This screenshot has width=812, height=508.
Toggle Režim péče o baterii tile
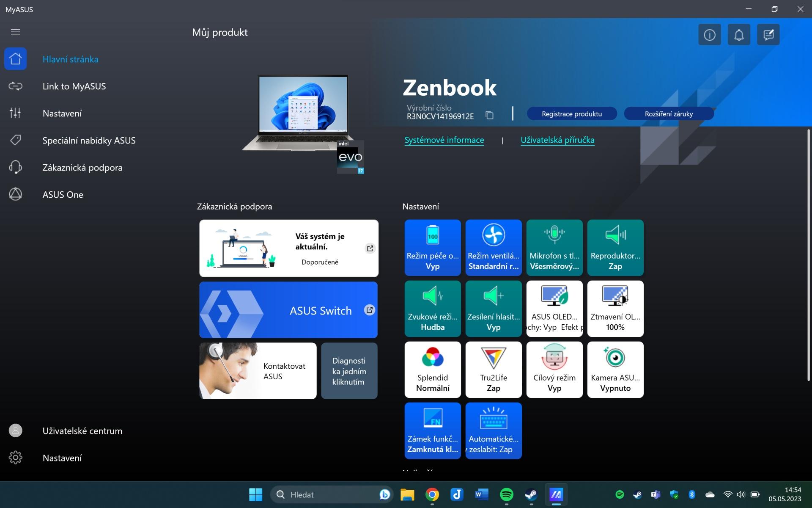coord(433,248)
